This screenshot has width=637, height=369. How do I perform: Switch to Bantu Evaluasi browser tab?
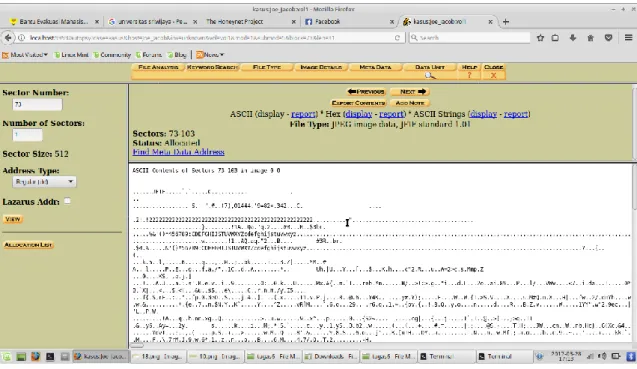54,22
